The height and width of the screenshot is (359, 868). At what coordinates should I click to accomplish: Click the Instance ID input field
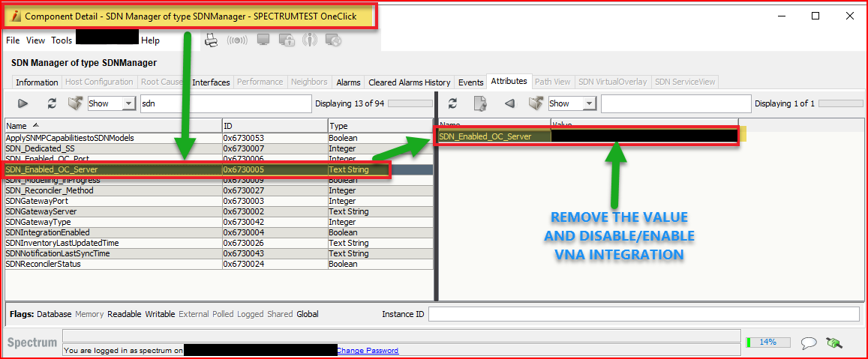(645, 314)
